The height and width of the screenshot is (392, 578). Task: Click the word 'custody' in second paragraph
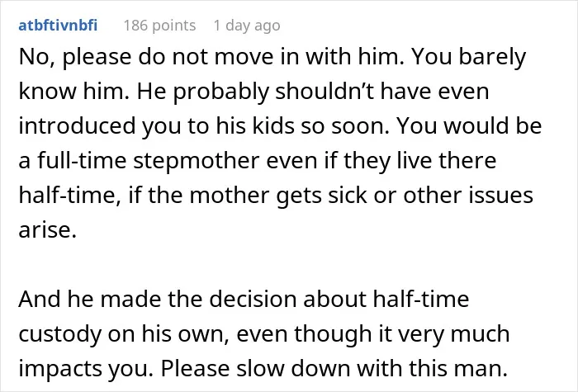(59, 334)
